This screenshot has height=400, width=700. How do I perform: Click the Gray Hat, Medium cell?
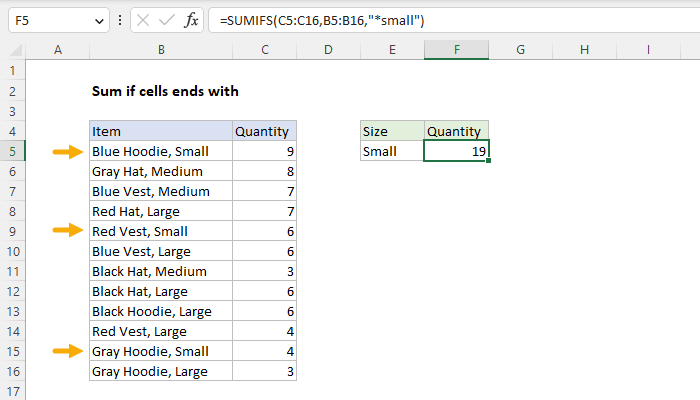(x=159, y=171)
